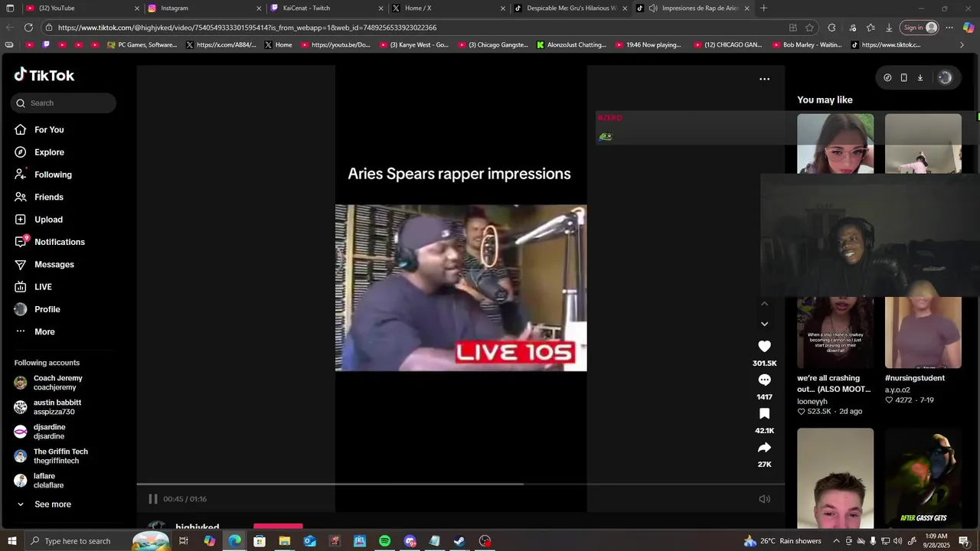Pause the playing video

pos(153,499)
